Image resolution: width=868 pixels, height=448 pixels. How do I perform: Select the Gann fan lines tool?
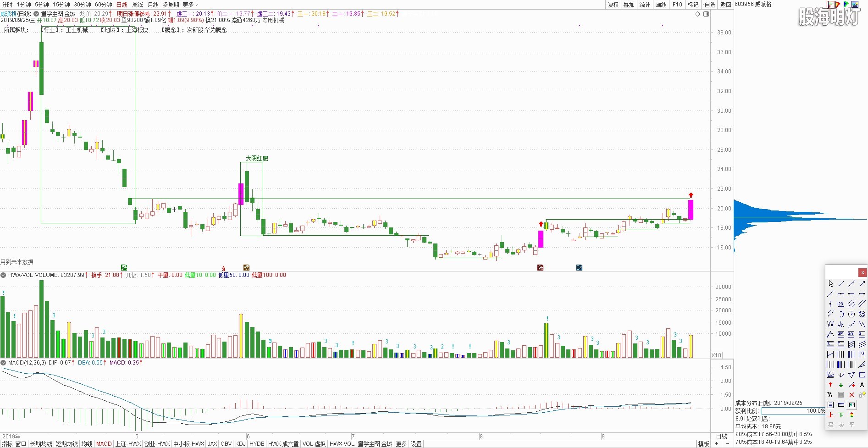point(830,375)
